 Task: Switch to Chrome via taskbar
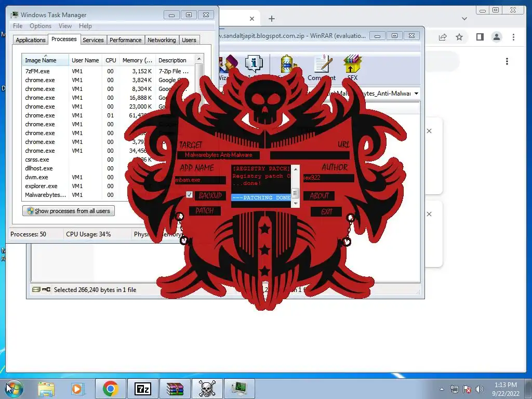click(x=110, y=389)
